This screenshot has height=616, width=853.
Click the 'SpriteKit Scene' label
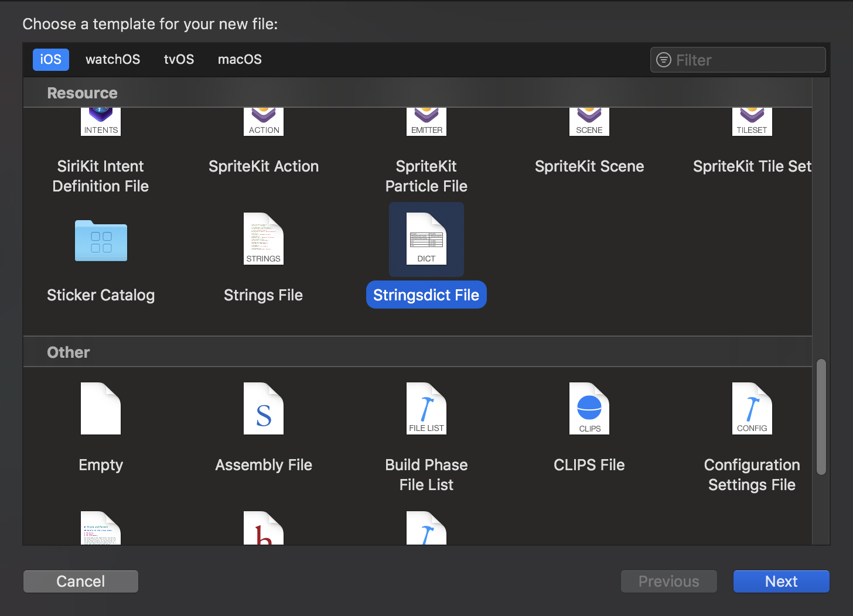(x=589, y=166)
